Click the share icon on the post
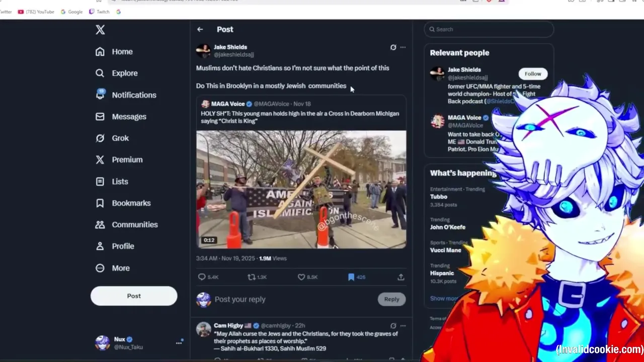The image size is (644, 362). click(401, 277)
